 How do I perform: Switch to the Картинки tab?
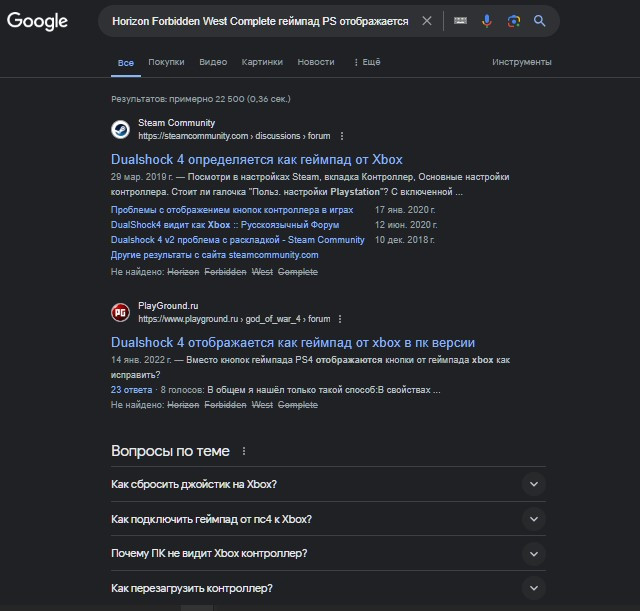click(262, 62)
